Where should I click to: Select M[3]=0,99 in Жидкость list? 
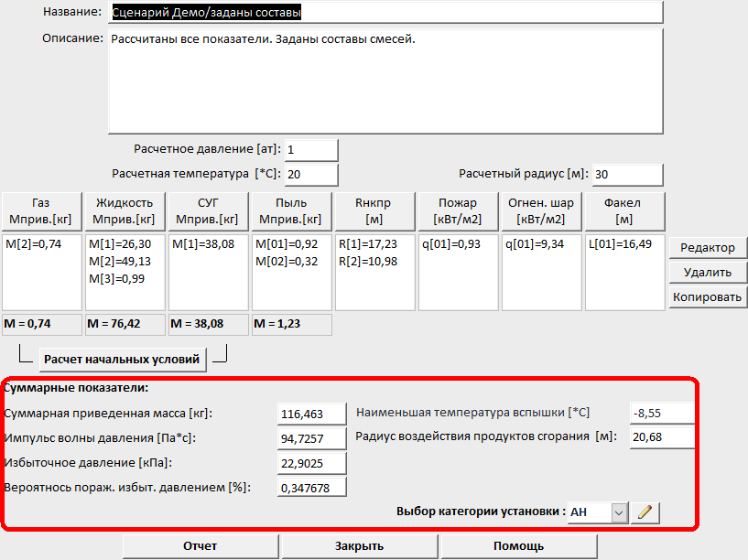(x=117, y=279)
